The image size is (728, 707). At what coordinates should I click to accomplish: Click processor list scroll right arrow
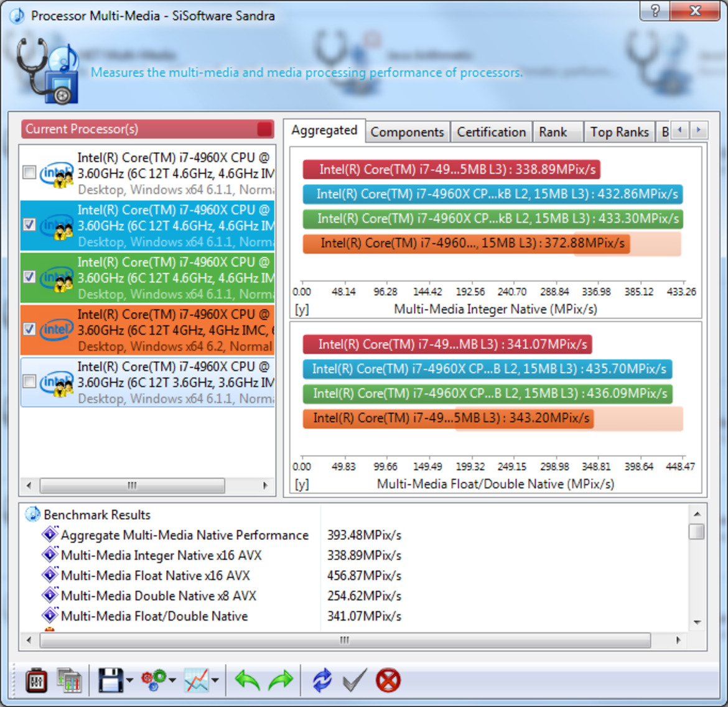pos(265,485)
